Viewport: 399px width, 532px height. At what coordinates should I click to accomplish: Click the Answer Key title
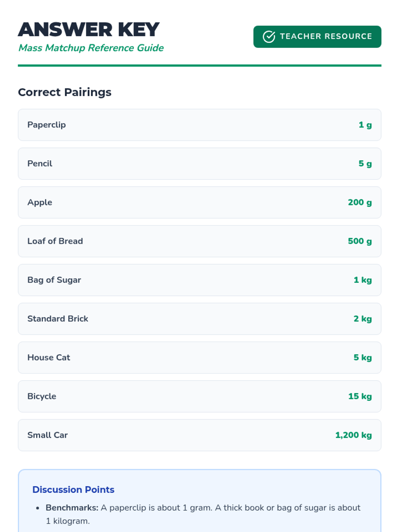coord(89,30)
